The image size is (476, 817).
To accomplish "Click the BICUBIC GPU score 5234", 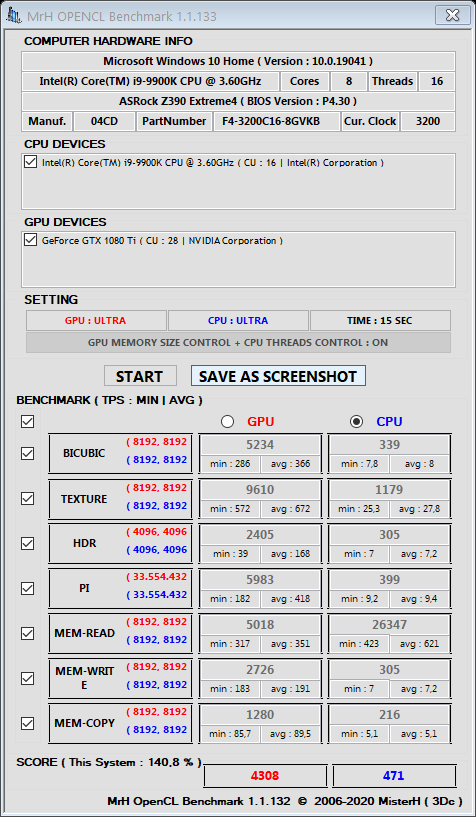I will pyautogui.click(x=260, y=445).
